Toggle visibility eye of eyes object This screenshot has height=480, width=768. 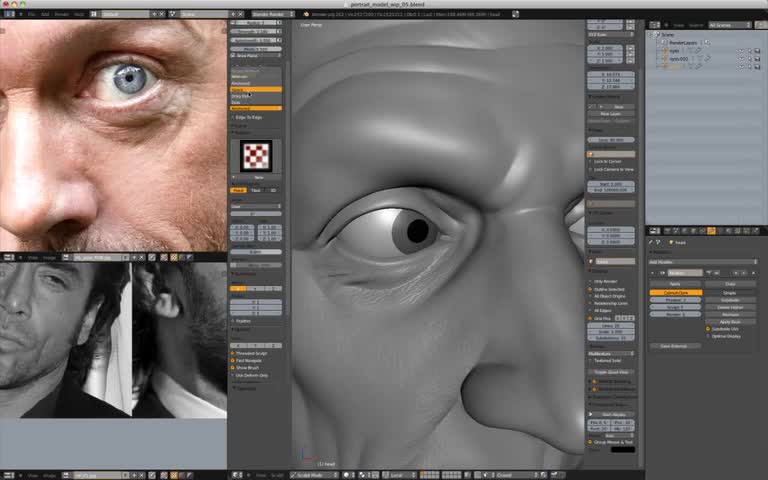point(741,51)
